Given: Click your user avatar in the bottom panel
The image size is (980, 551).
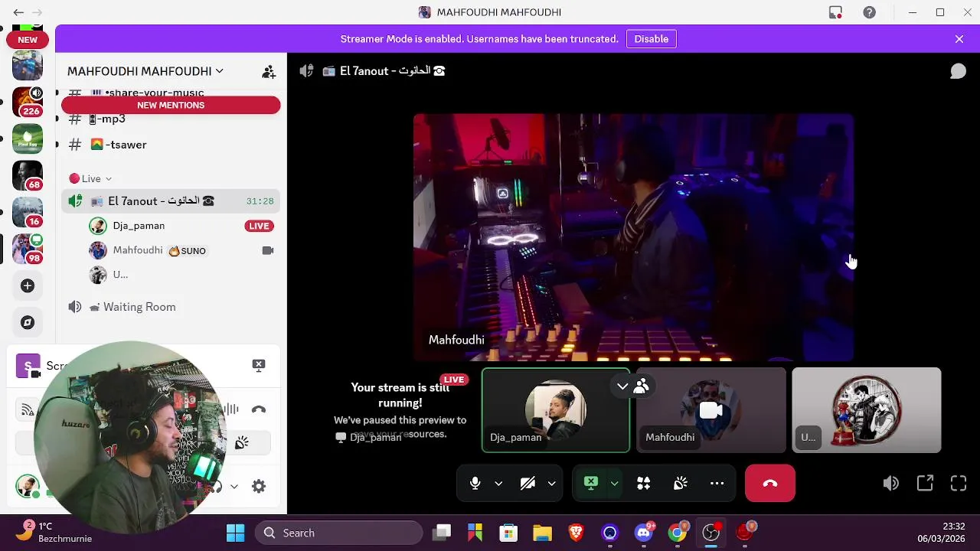Looking at the screenshot, I should (x=28, y=485).
